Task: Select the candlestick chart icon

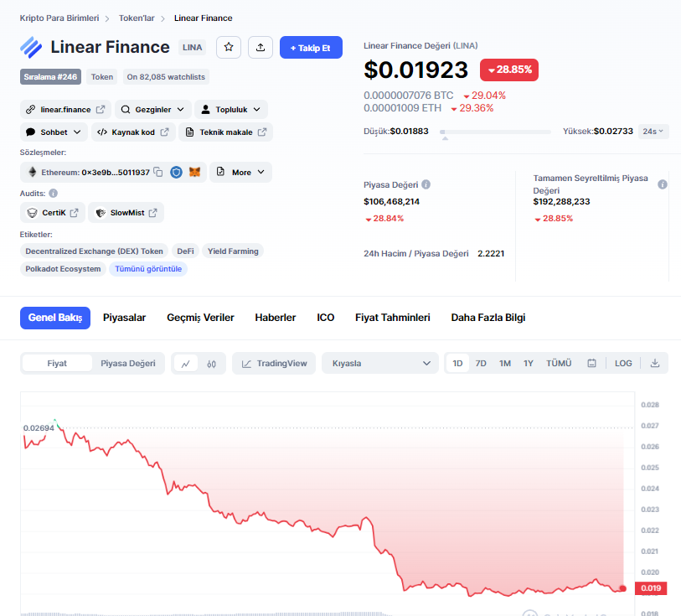Action: tap(212, 364)
